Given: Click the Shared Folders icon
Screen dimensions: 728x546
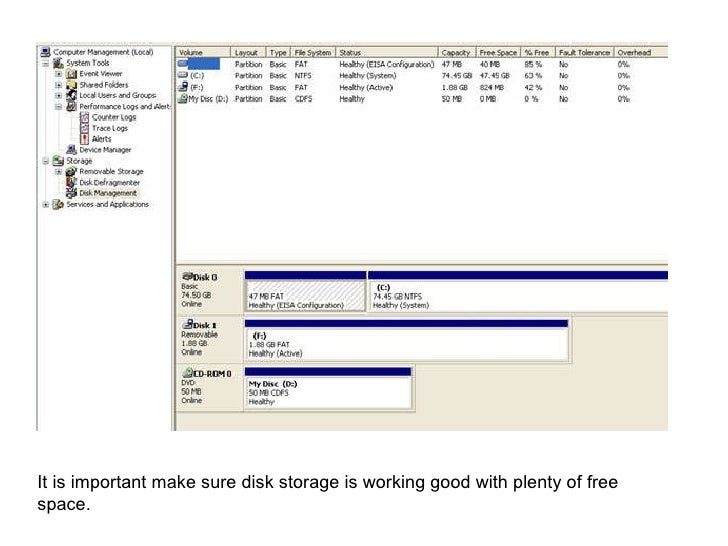Looking at the screenshot, I should tap(72, 85).
